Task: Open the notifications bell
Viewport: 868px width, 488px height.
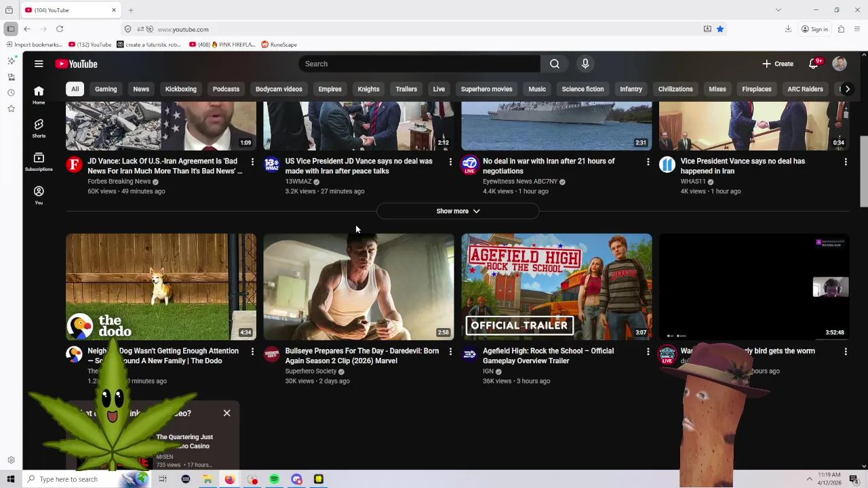Action: [813, 64]
